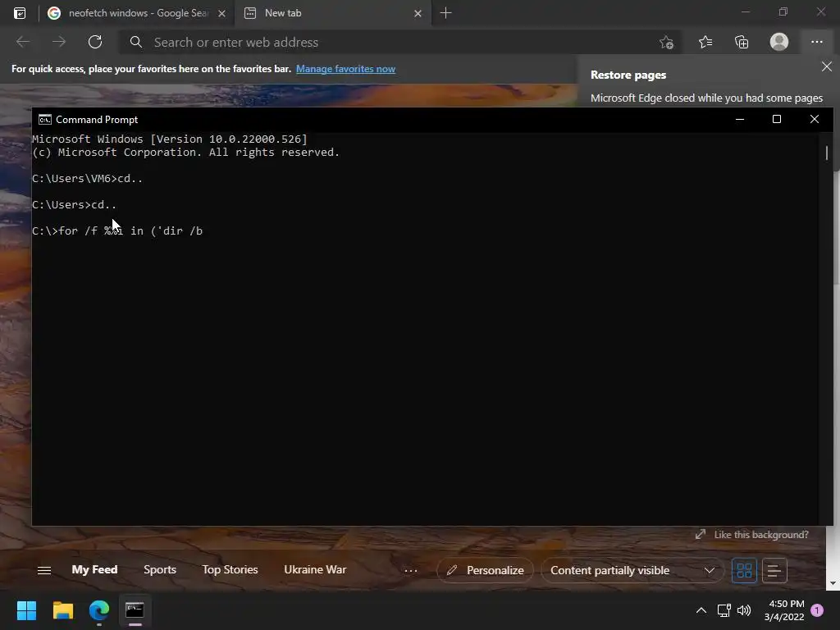This screenshot has height=630, width=840.
Task: Add this page to favorites star icon
Action: [666, 43]
